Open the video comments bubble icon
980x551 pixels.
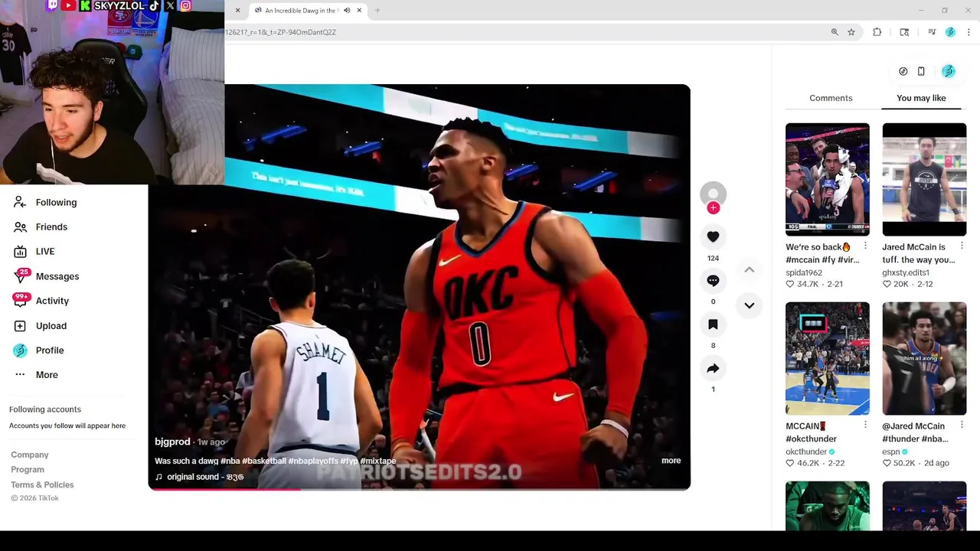pos(713,281)
